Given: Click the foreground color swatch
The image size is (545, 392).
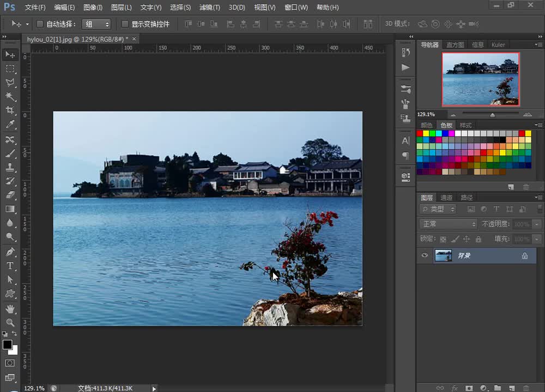Looking at the screenshot, I should 7,345.
